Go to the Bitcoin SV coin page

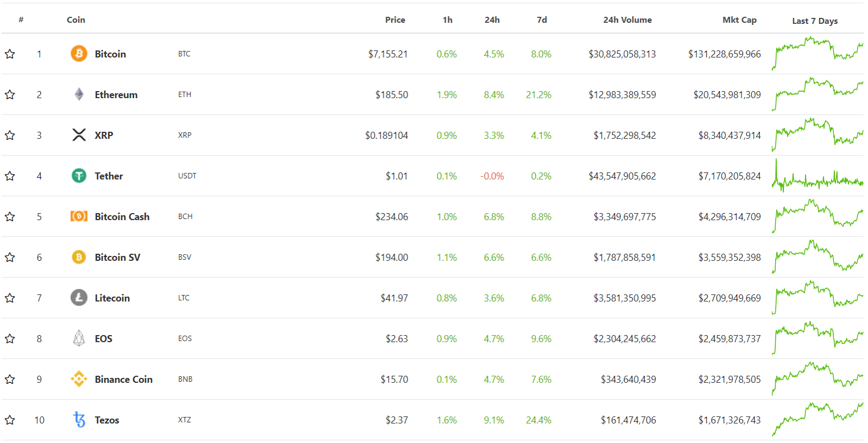pyautogui.click(x=117, y=257)
